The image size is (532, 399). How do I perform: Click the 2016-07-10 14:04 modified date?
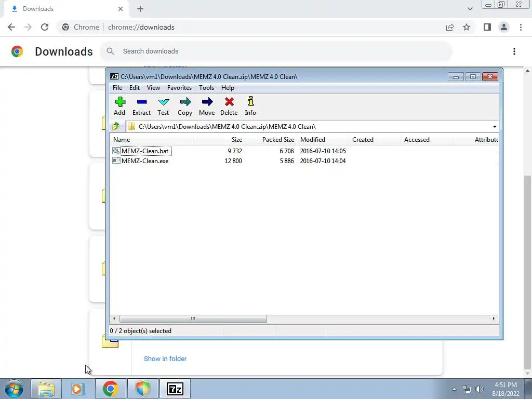tap(323, 161)
